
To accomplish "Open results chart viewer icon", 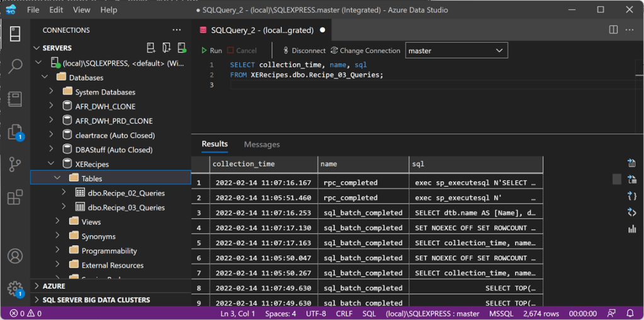I will (631, 229).
